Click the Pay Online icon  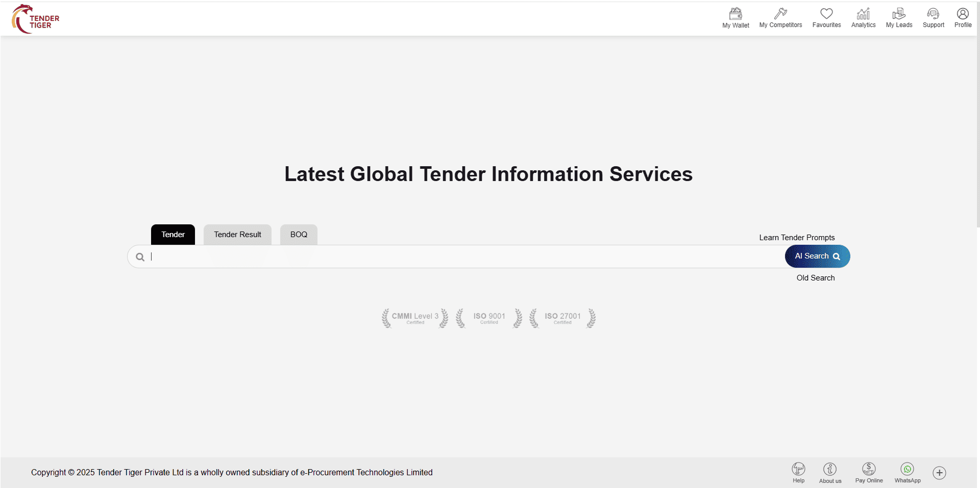869,469
